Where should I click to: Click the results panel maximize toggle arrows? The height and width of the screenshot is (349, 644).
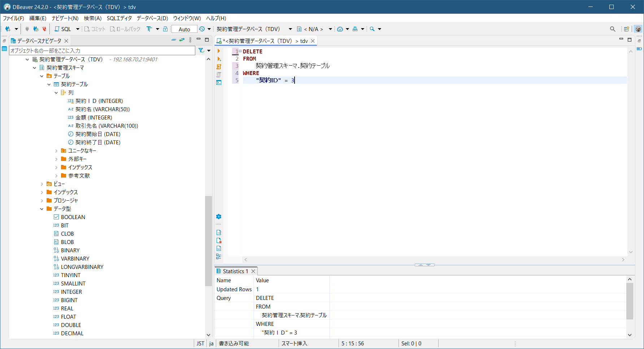[x=425, y=265]
